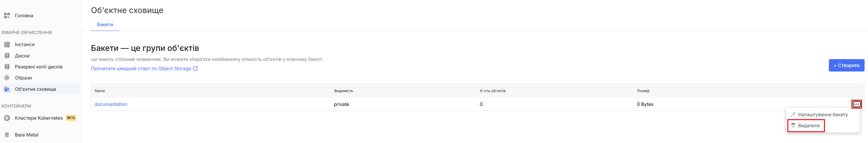868x143 pixels.
Task: Click the BETA badge next to Kubernetes
Action: 71,118
